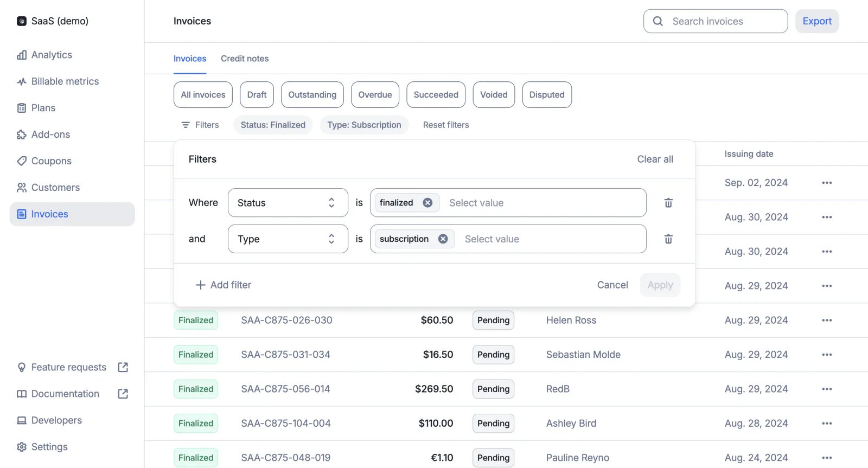Viewport: 868px width, 468px height.
Task: Click the $269.50 amount cell
Action: pos(434,389)
